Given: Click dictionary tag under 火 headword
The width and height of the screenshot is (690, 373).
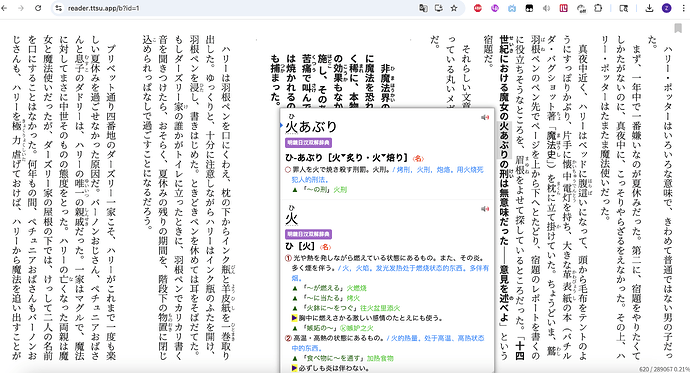Looking at the screenshot, I should coord(308,234).
